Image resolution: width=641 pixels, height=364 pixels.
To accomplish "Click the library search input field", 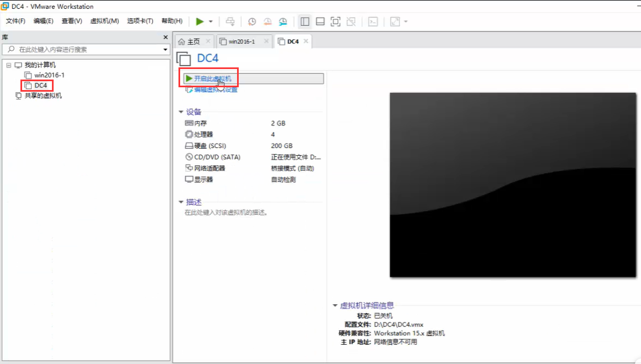I will 82,49.
